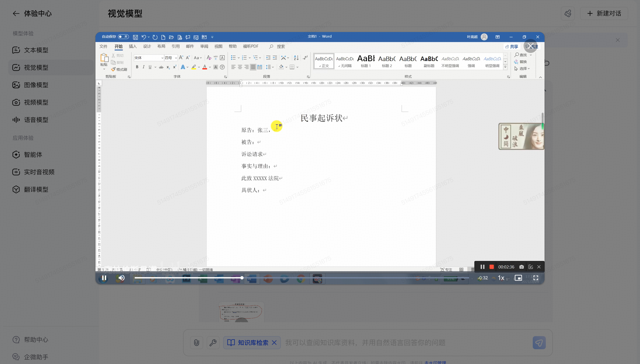This screenshot has height=364, width=640.
Task: Enter fullscreen video mode
Action: pos(536,278)
